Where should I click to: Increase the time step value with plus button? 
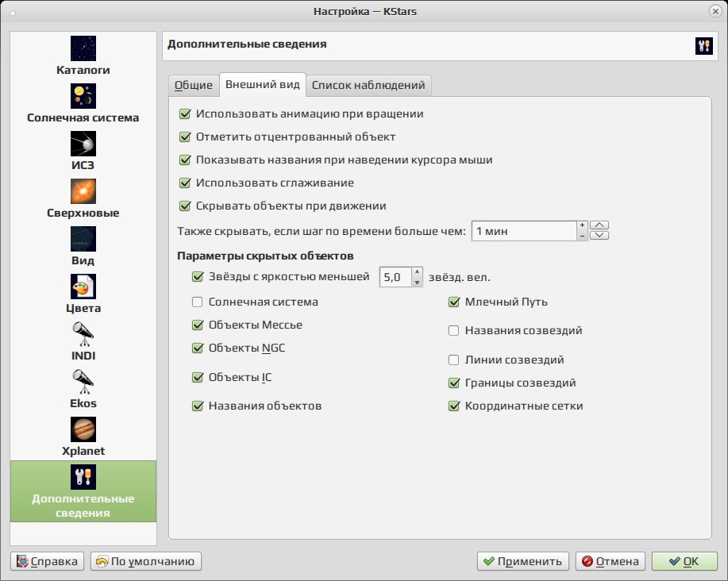click(582, 225)
